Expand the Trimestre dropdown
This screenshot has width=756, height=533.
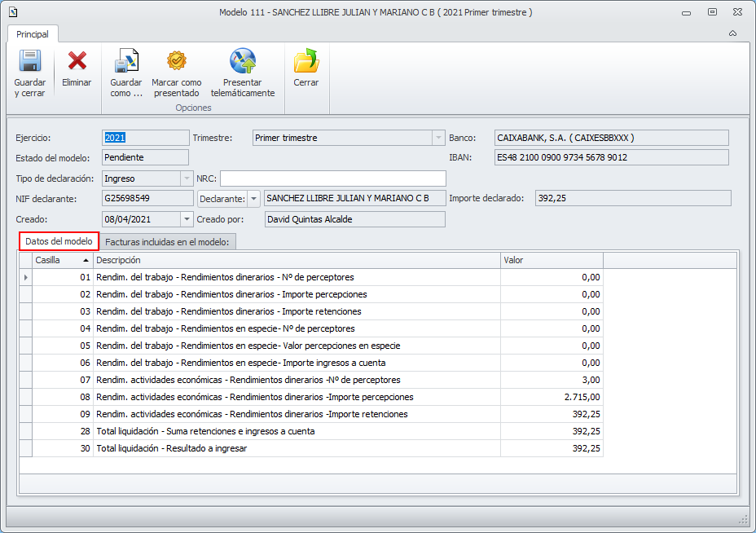(x=438, y=138)
